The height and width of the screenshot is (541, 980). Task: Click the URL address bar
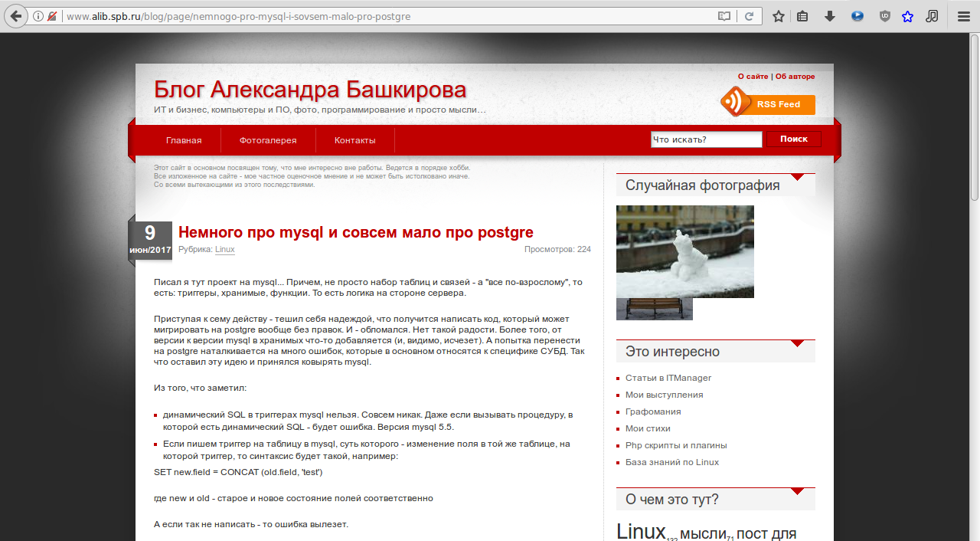point(390,16)
